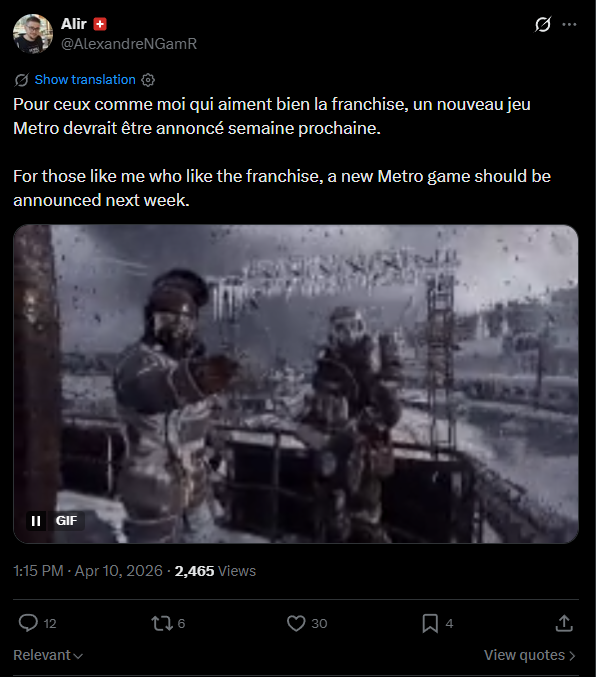Click the display name Alir

tap(74, 24)
